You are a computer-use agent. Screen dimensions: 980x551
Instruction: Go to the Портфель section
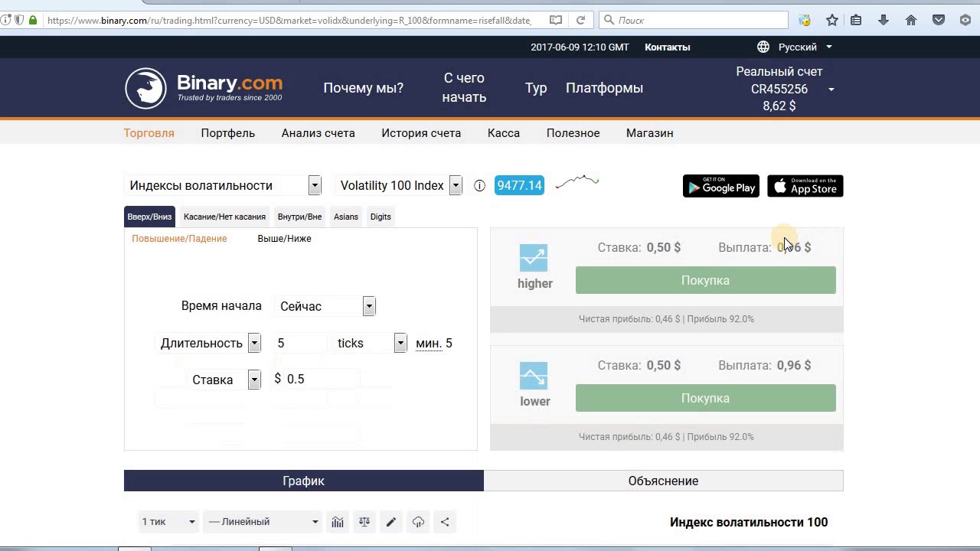pos(228,133)
